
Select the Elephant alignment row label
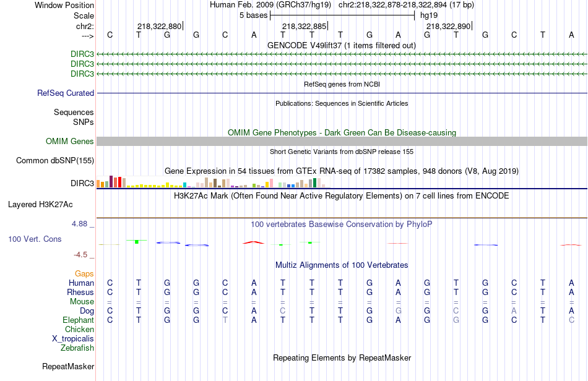pos(79,320)
